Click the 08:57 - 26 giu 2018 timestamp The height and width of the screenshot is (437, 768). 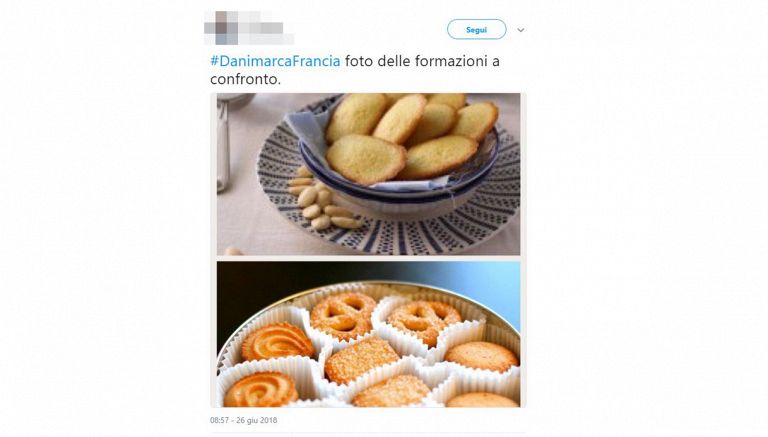[x=243, y=420]
